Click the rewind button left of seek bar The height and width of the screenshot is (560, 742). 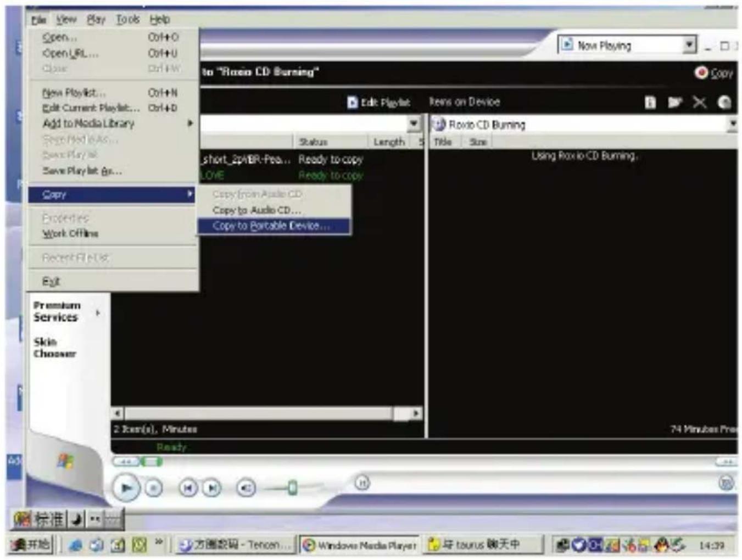pos(126,462)
